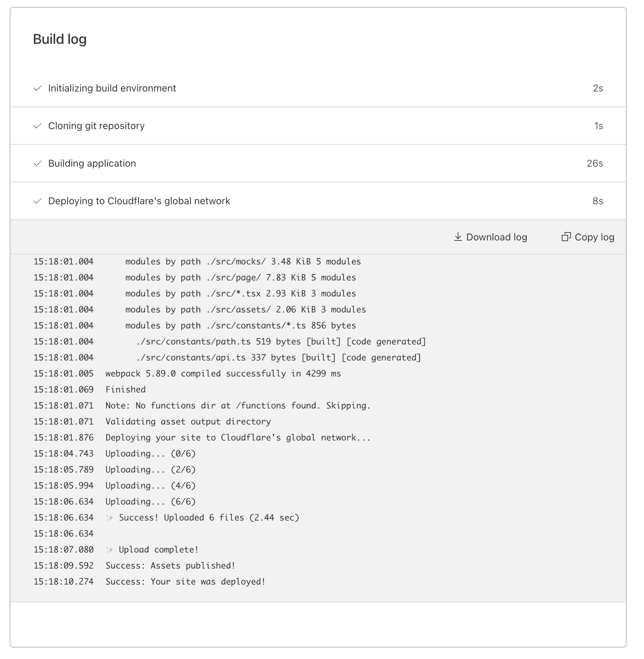Click the 8s duration of deploy step

click(597, 201)
